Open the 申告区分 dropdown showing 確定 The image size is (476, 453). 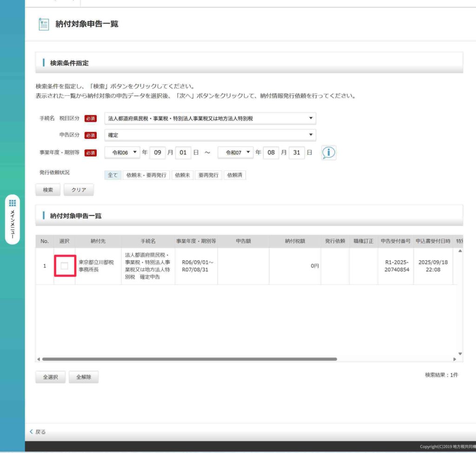pos(210,135)
